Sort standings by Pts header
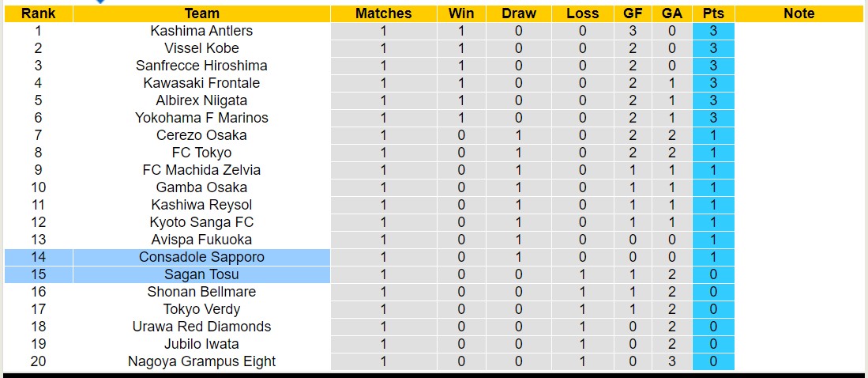Viewport: 868px width, 378px height. (713, 13)
